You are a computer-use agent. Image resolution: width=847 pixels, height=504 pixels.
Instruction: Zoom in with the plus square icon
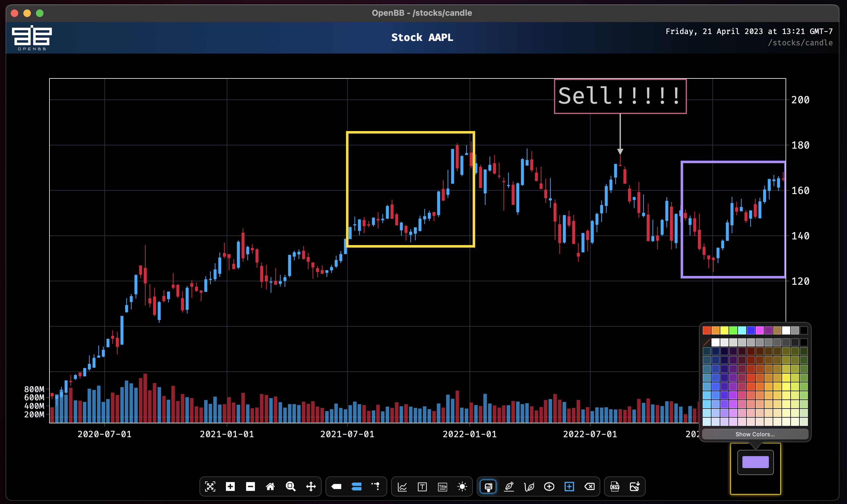coord(230,486)
